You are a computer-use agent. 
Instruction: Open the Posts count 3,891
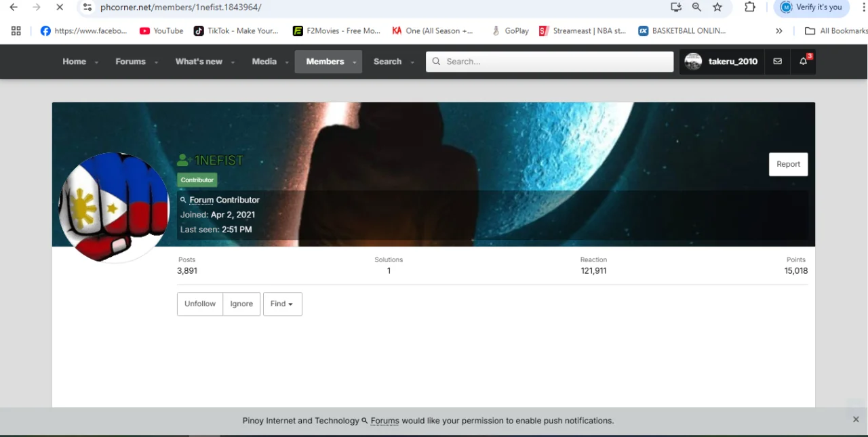click(x=187, y=270)
